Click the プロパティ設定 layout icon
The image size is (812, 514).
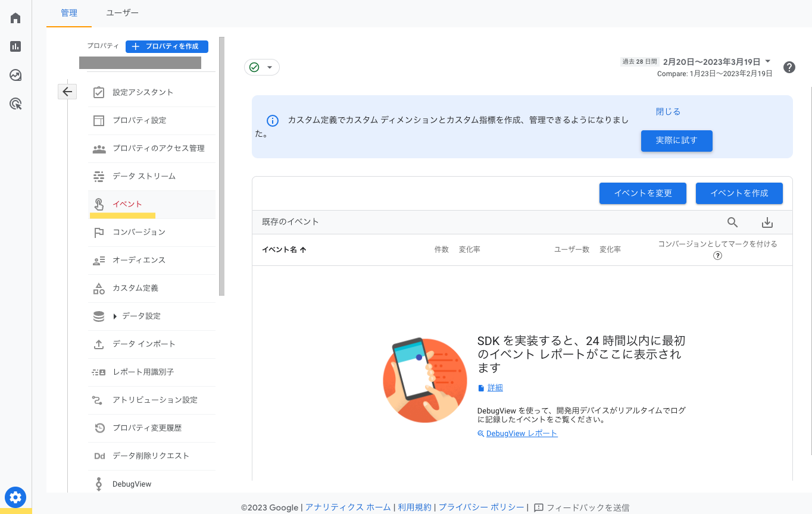[99, 121]
